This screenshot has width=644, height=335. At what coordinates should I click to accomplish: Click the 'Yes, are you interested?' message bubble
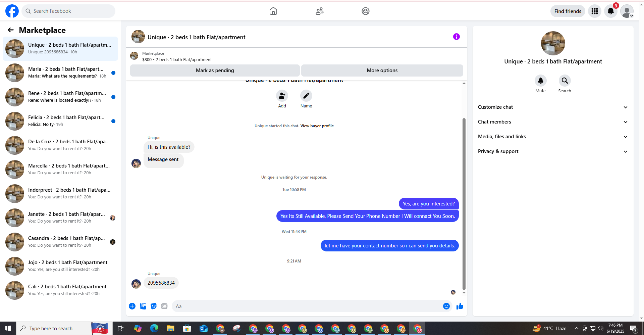429,204
